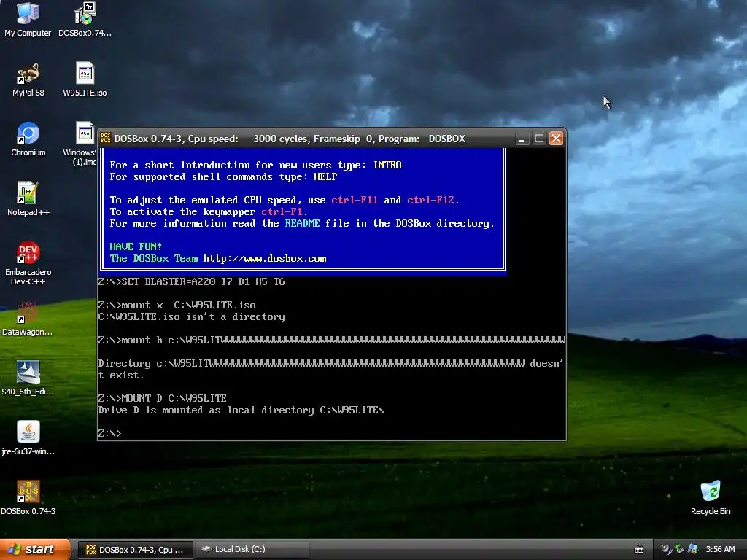Click the HAVE FUN! line
Screen dimensions: 747x560
point(136,246)
